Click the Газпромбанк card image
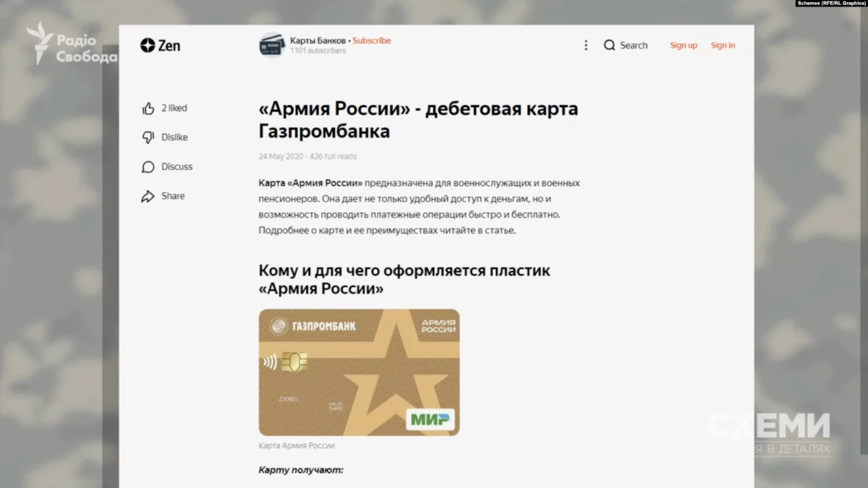 click(x=359, y=372)
